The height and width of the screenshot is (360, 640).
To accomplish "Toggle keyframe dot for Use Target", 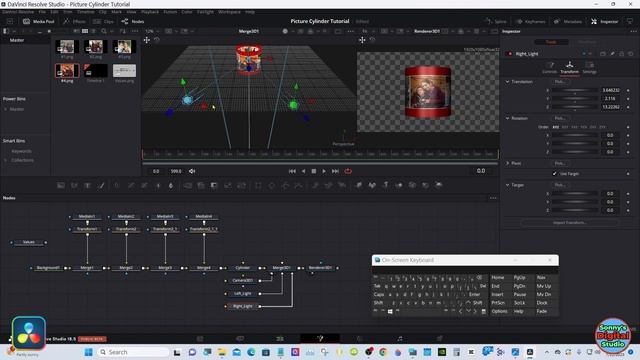I will coord(628,173).
